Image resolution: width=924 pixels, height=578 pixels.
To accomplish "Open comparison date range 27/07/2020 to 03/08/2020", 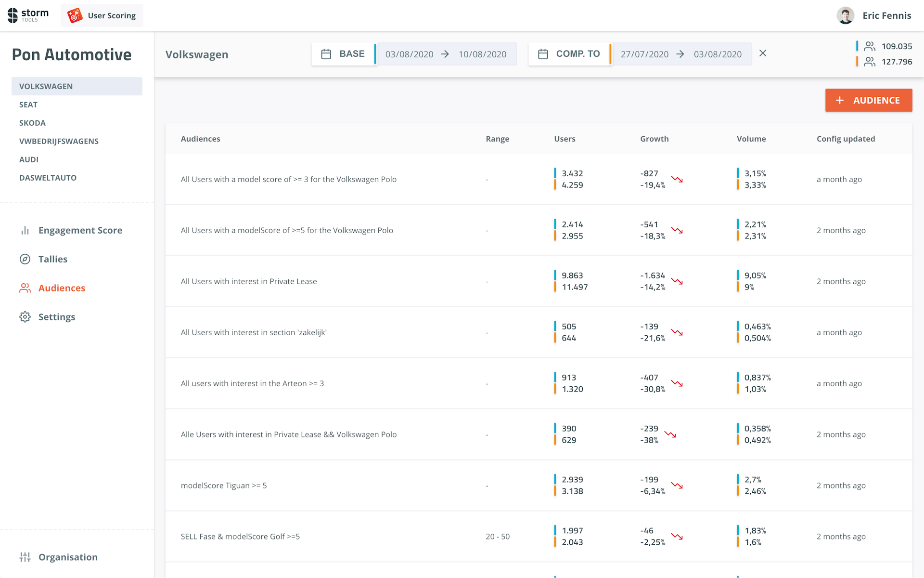I will (681, 54).
